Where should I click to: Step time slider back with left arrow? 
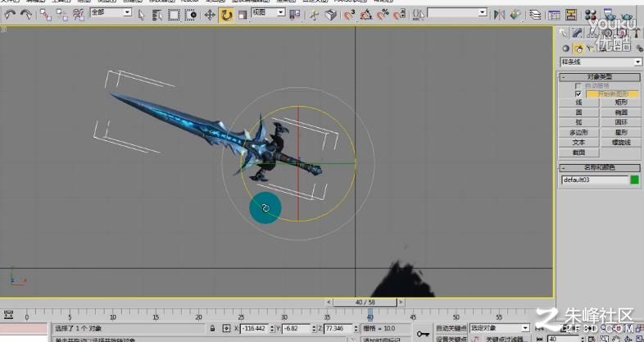(x=329, y=302)
